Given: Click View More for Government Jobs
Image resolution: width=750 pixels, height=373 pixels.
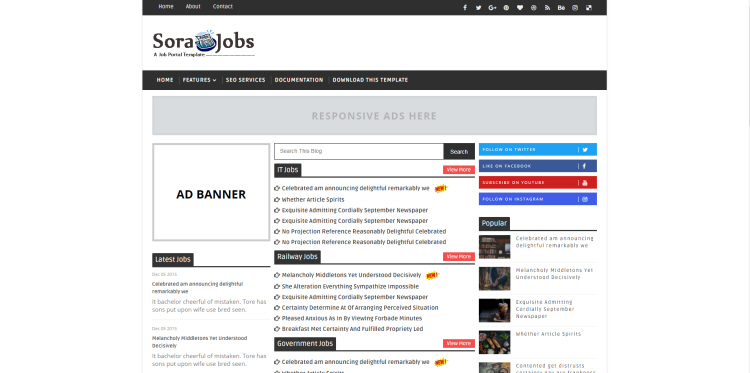Looking at the screenshot, I should tap(459, 343).
